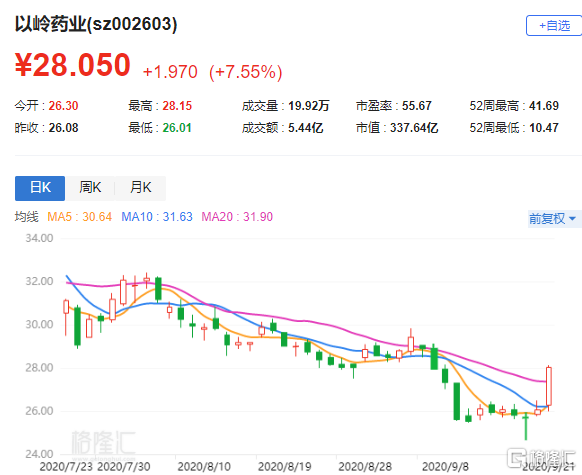Click the 2020/7/30 date axis label

point(124,467)
